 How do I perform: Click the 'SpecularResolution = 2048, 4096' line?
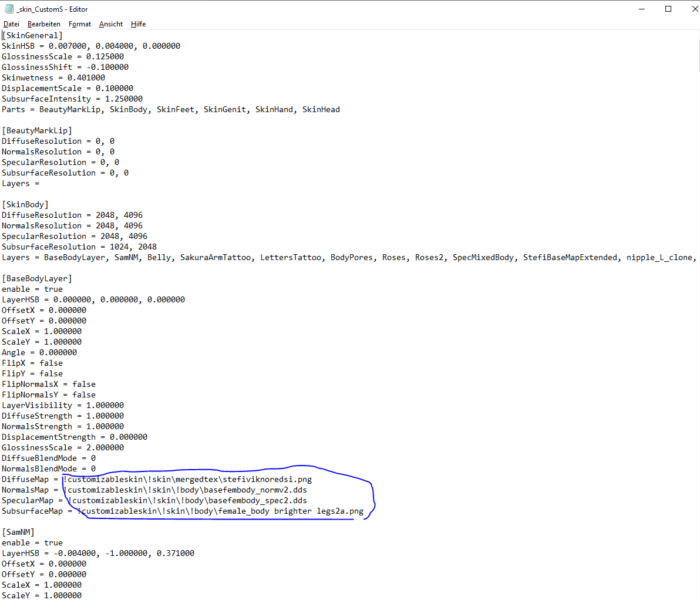pos(75,236)
